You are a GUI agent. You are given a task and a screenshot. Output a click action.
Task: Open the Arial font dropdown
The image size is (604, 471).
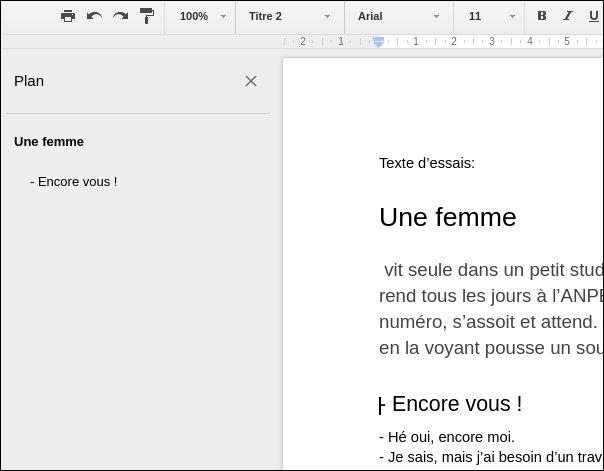(x=399, y=17)
